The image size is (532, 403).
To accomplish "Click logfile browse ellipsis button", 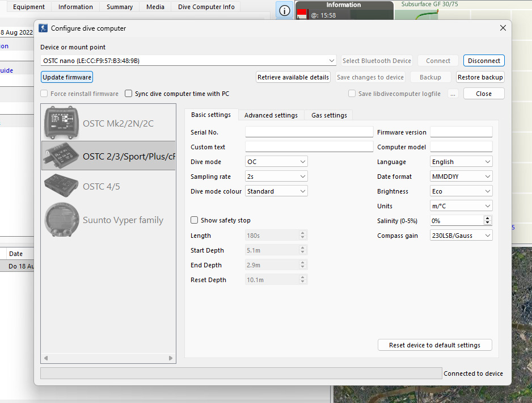I will 453,93.
